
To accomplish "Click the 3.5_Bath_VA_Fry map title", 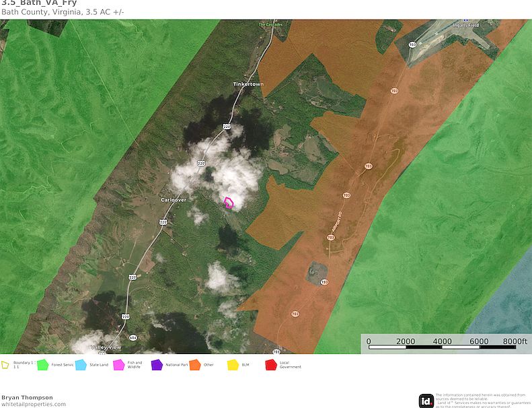I will 39,3.
